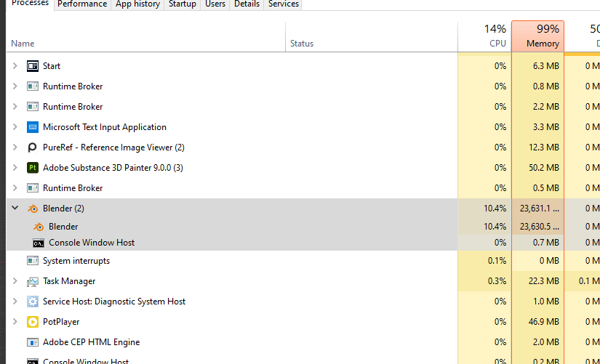
Task: Click the 0.1% CPU value for System interrupts
Action: pyautogui.click(x=497, y=261)
